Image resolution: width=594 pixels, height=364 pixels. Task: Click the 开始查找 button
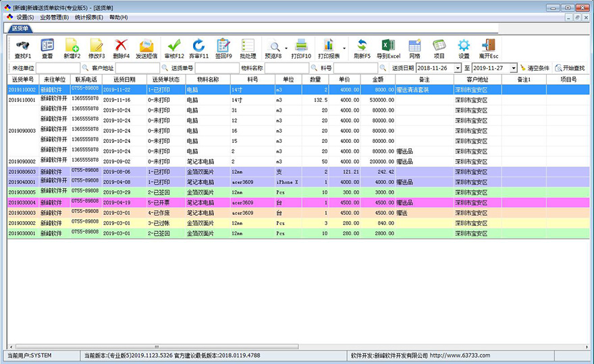(570, 68)
